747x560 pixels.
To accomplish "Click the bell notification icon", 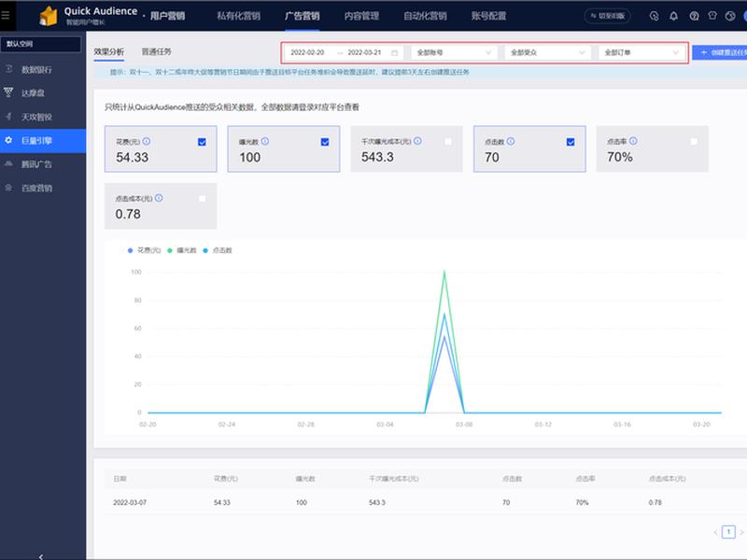I will coord(673,16).
